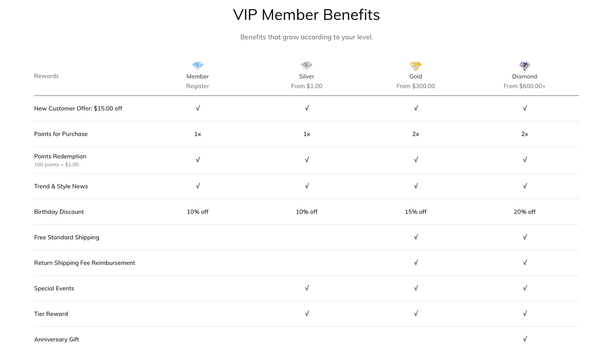Click Gold checkmark for Free Standard Shipping
The width and height of the screenshot is (613, 364).
click(x=416, y=237)
